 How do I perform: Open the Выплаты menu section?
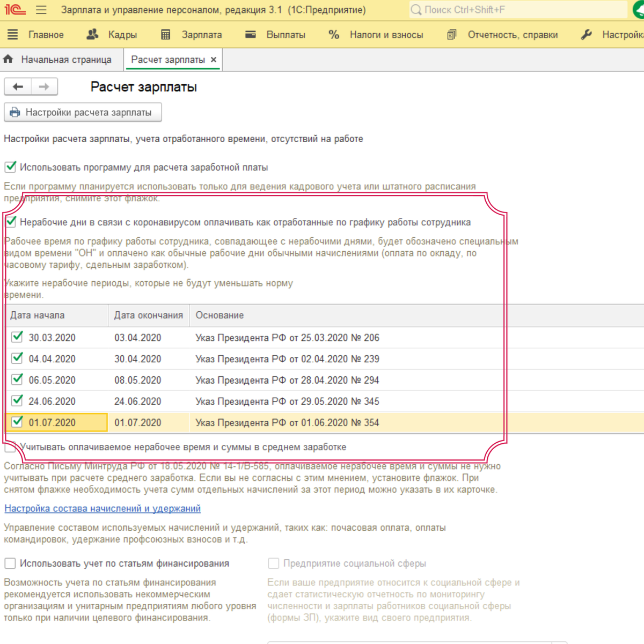pos(286,34)
